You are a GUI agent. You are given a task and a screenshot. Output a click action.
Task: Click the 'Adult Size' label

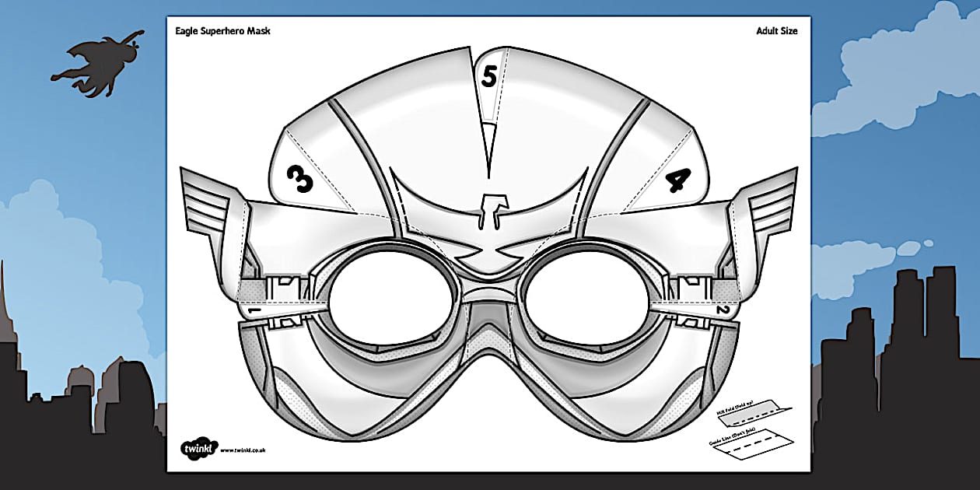point(776,31)
